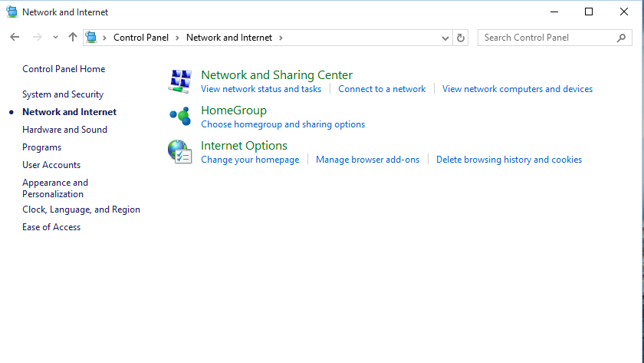
Task: Expand the chevron after Network and Internet
Action: 281,38
